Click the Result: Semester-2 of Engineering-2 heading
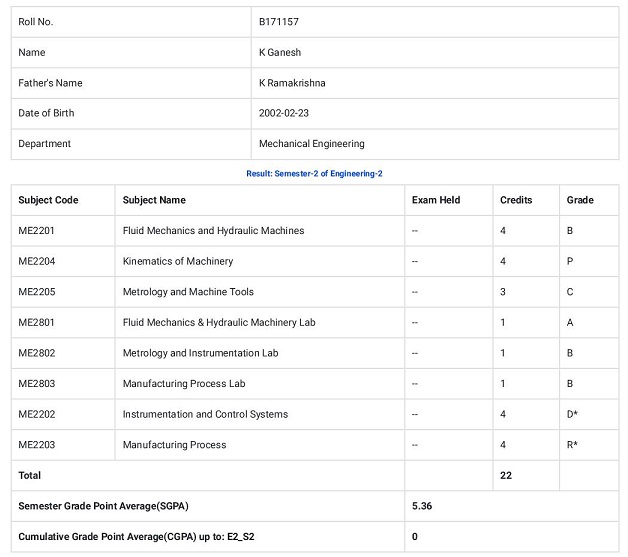The image size is (628, 557). 314,174
